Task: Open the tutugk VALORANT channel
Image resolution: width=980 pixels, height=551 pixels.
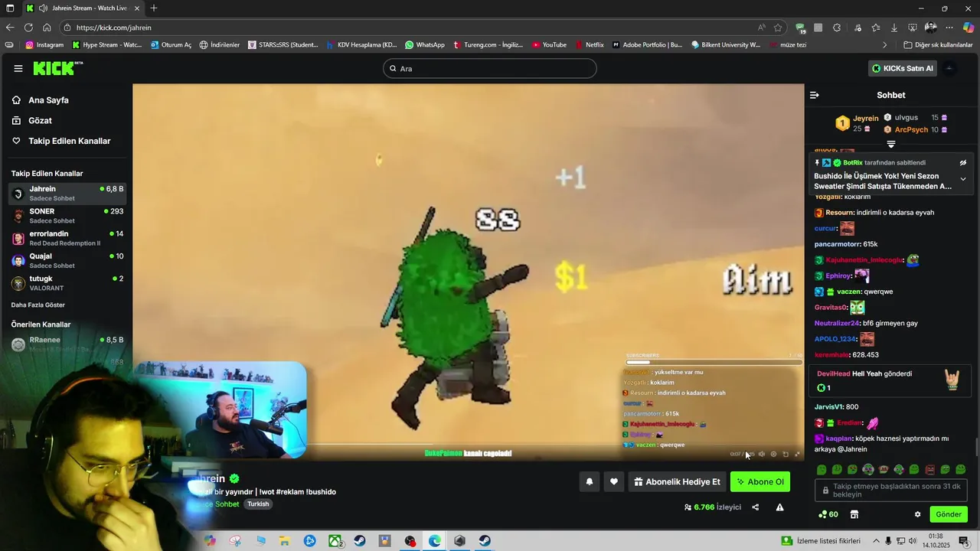Action: [67, 283]
